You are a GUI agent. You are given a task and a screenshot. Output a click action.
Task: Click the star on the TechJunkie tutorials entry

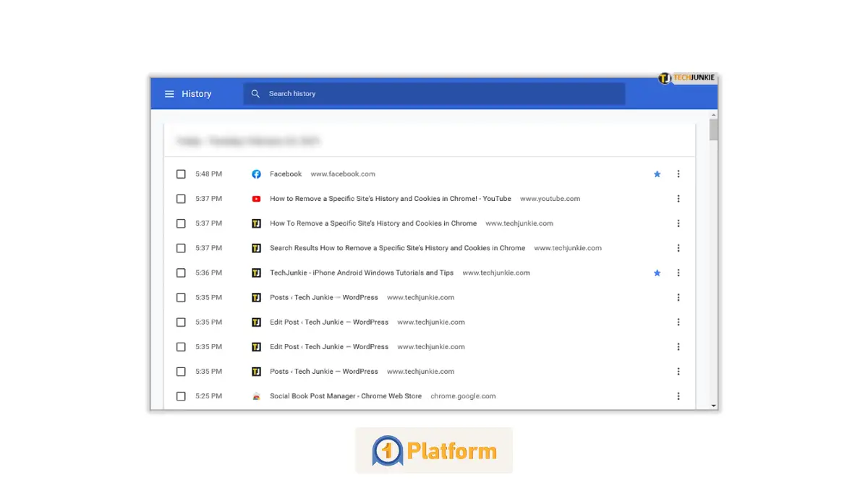coord(657,273)
